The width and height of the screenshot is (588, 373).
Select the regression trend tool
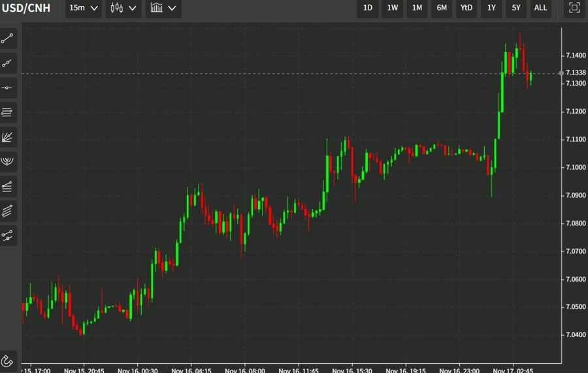[x=7, y=235]
